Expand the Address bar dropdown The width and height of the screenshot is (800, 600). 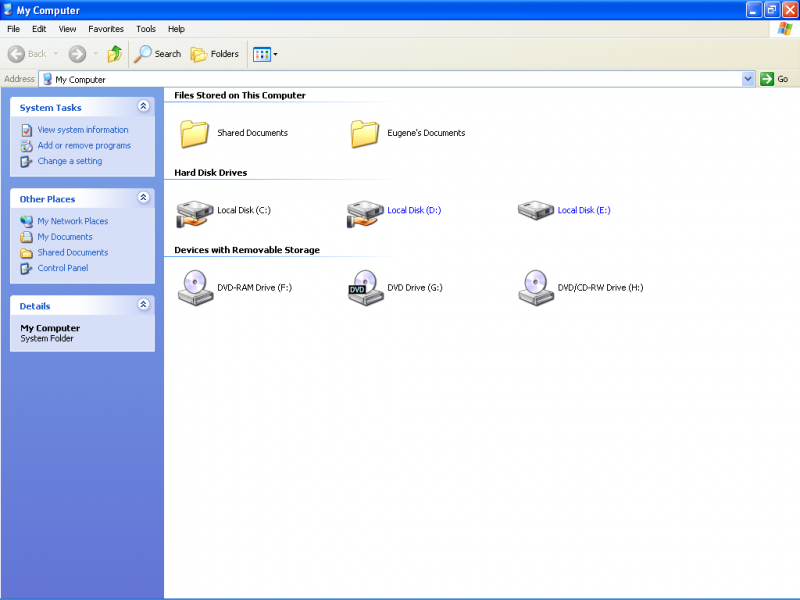(748, 79)
